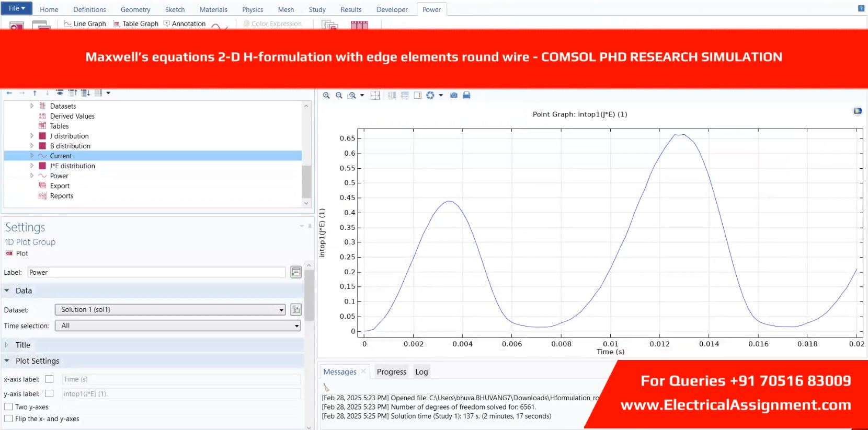Click the Line Graph ribbon button
This screenshot has height=430, width=868.
pyautogui.click(x=85, y=24)
